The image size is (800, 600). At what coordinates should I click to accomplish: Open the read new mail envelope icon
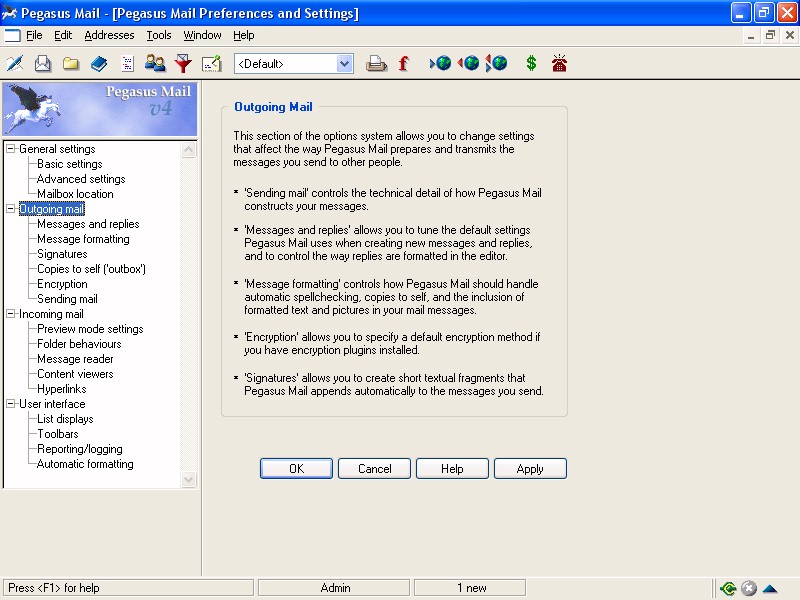click(x=43, y=64)
